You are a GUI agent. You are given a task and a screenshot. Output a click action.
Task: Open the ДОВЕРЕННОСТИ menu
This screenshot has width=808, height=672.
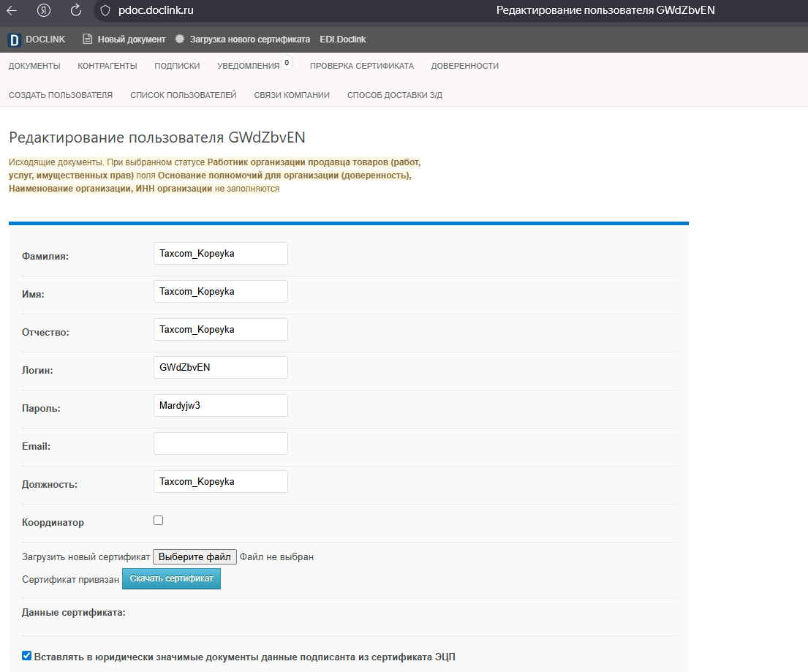coord(465,66)
